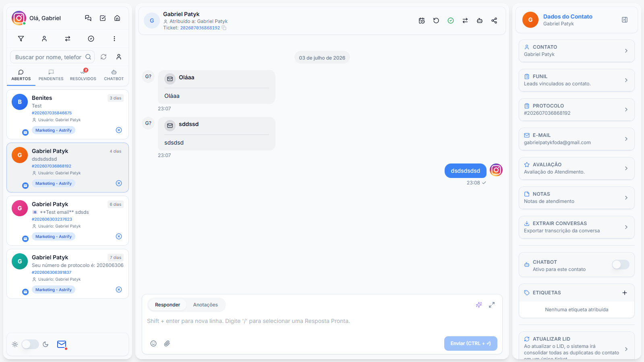The height and width of the screenshot is (362, 644).
Task: Click the AI sparkle icon in reply box
Action: [x=479, y=305]
